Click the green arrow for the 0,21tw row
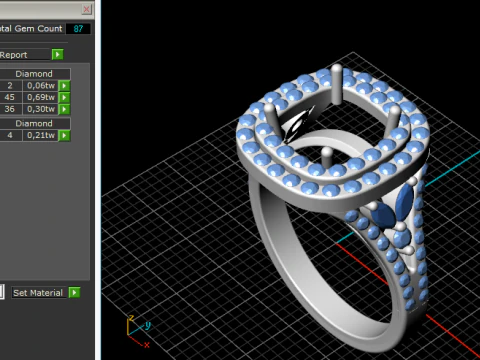Viewport: 480px width, 360px height. click(64, 135)
